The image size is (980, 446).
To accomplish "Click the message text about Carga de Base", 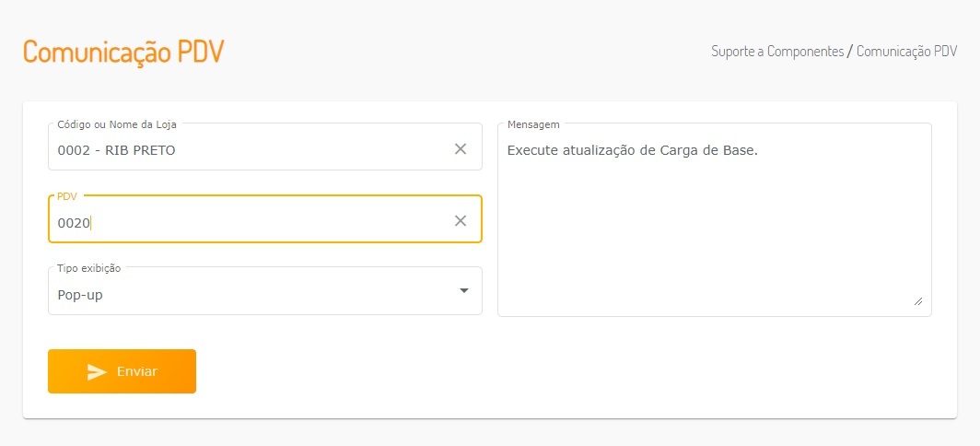I will (632, 149).
